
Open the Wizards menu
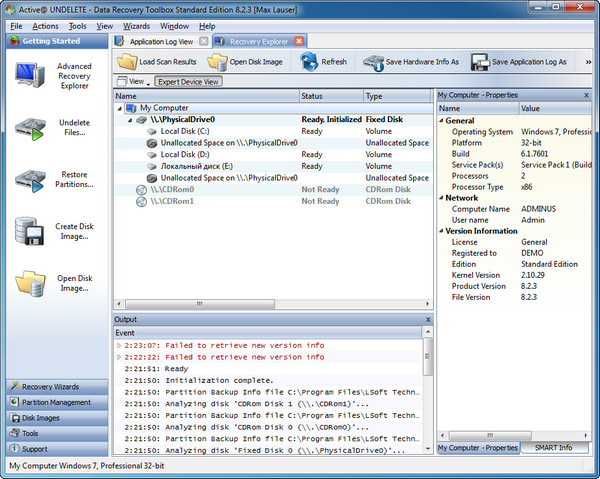tap(136, 25)
